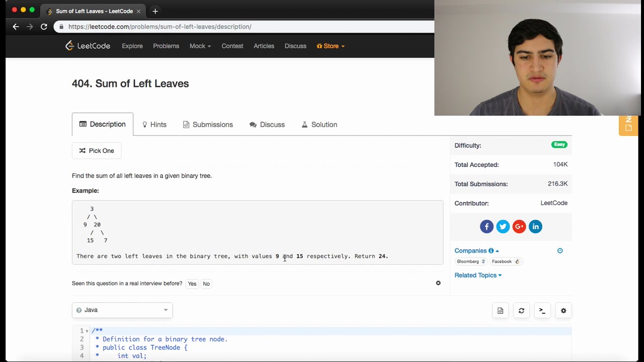Image resolution: width=644 pixels, height=362 pixels.
Task: Click the Store gift icon
Action: (319, 46)
